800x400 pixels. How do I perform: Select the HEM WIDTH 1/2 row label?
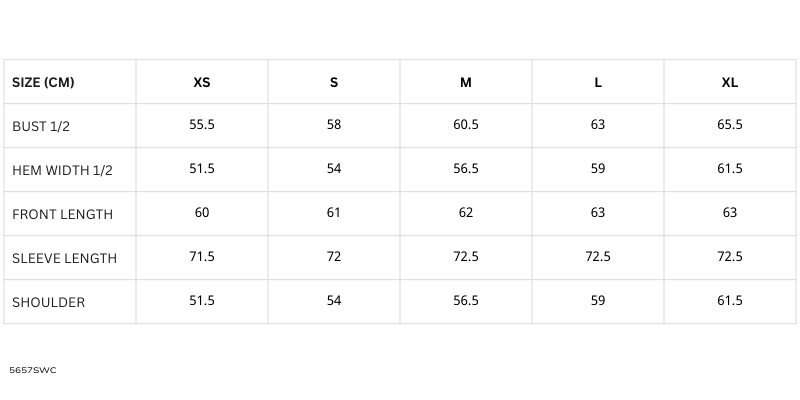tap(62, 170)
